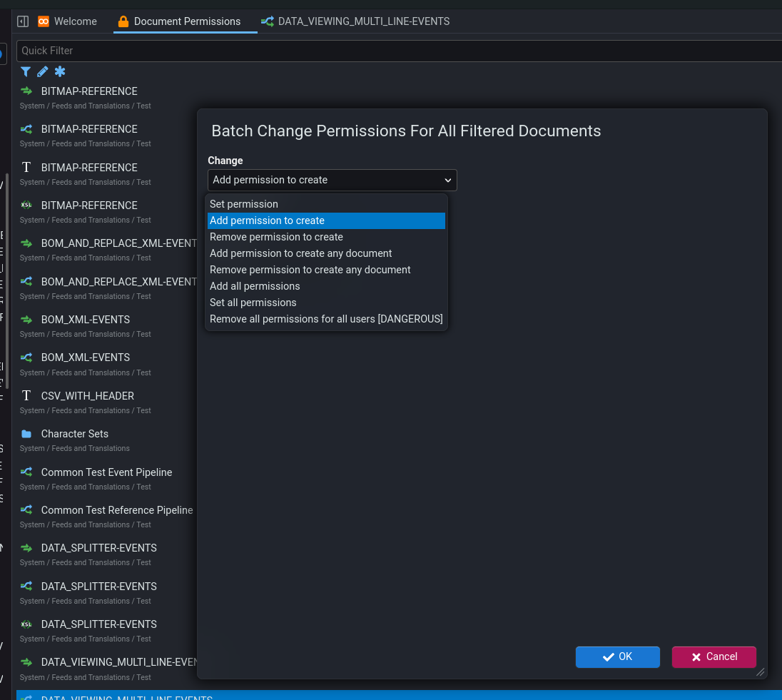The height and width of the screenshot is (700, 782).
Task: Select 'Set permission' from the list
Action: (x=244, y=204)
